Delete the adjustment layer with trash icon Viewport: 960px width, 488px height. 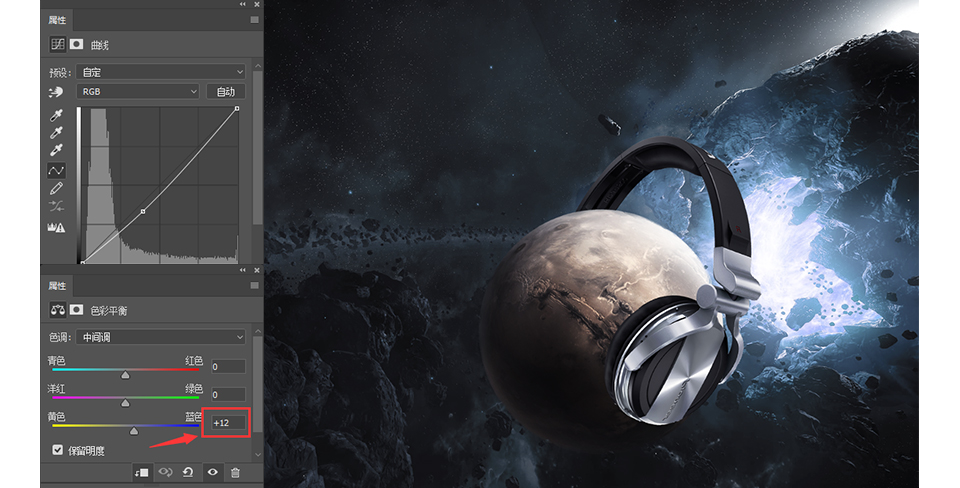(x=235, y=472)
